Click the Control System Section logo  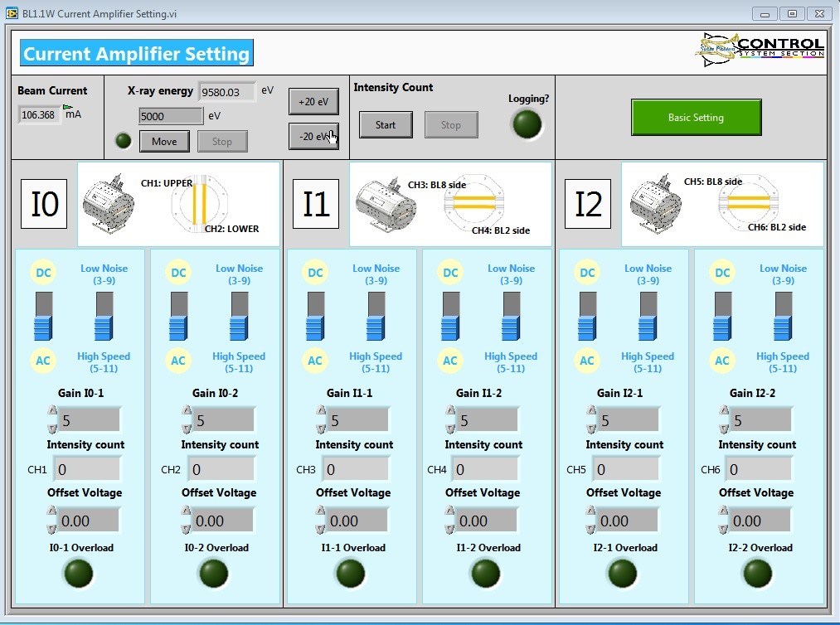coord(760,50)
